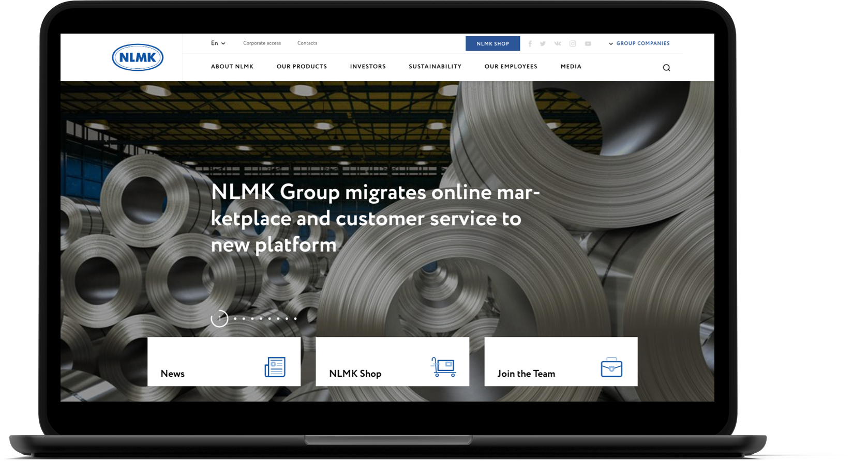
Task: Open the Join the Team card
Action: 561,362
